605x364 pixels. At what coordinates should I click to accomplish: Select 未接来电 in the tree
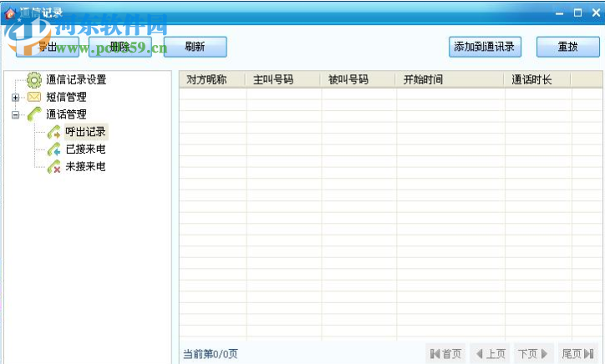click(86, 167)
